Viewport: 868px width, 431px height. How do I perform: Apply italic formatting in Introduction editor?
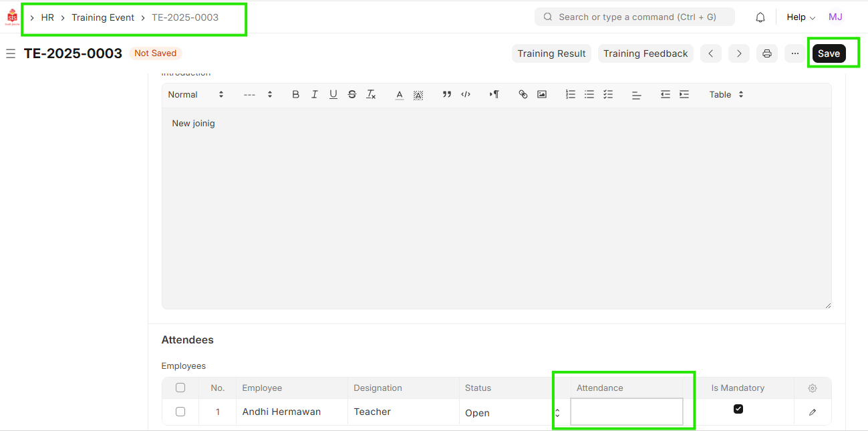(314, 95)
